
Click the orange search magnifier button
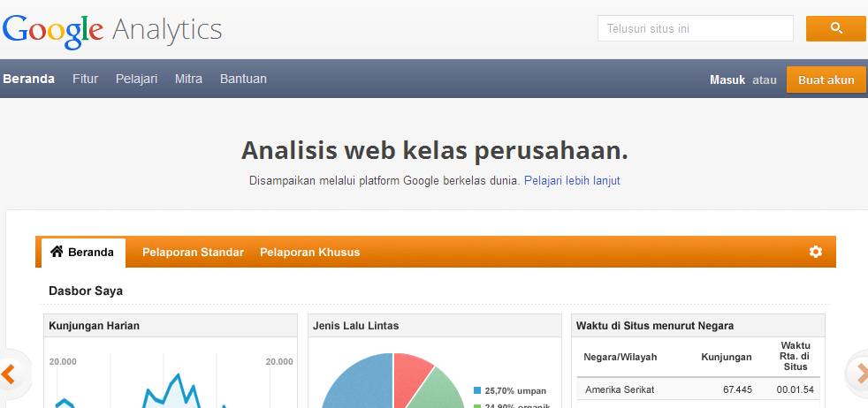point(836,28)
